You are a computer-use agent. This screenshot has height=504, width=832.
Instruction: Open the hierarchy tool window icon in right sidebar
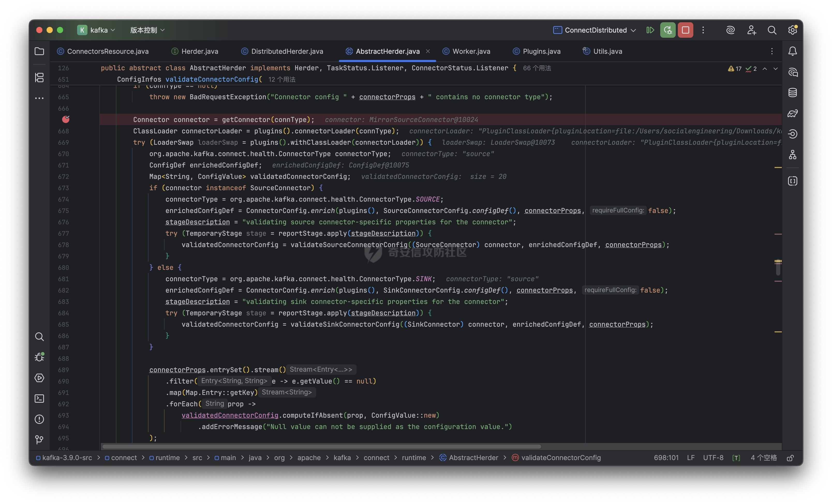792,155
